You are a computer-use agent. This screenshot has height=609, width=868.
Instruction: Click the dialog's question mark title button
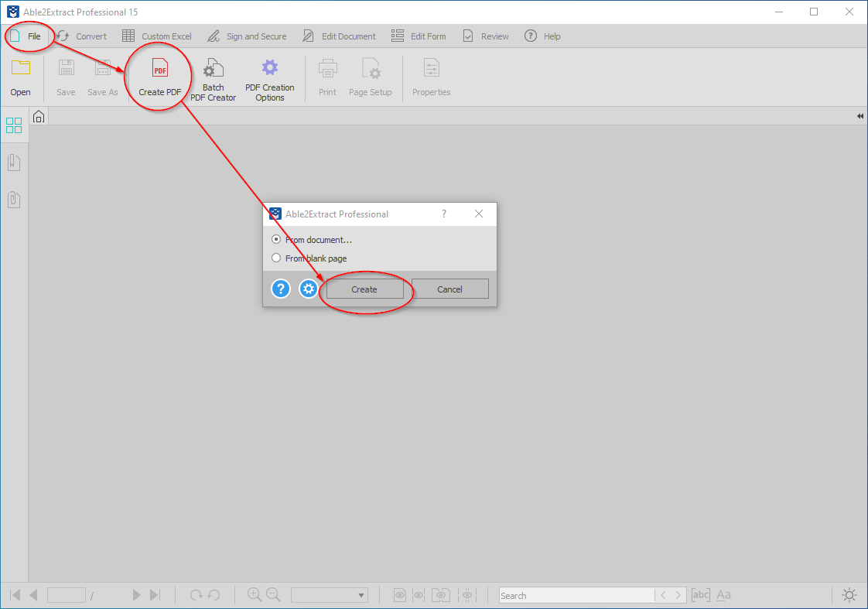(444, 214)
